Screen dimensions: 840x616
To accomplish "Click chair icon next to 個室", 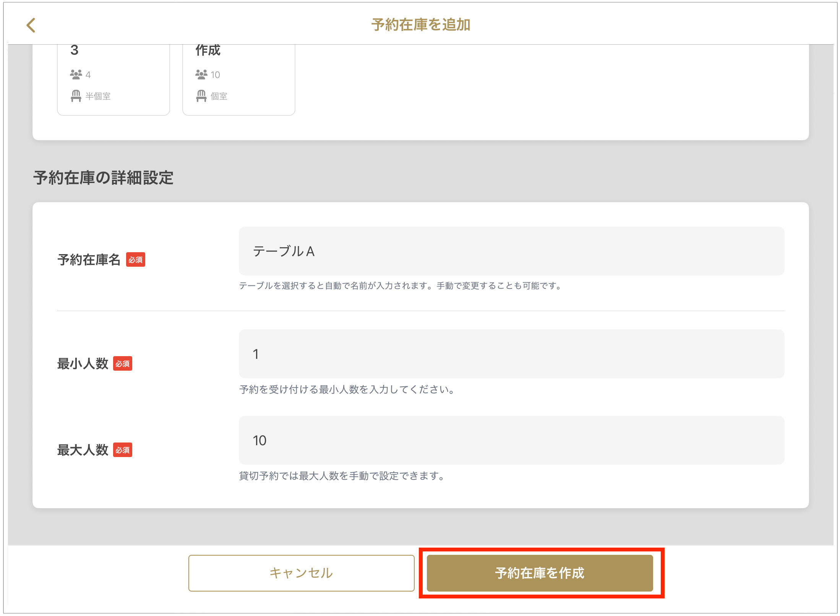I will 201,96.
